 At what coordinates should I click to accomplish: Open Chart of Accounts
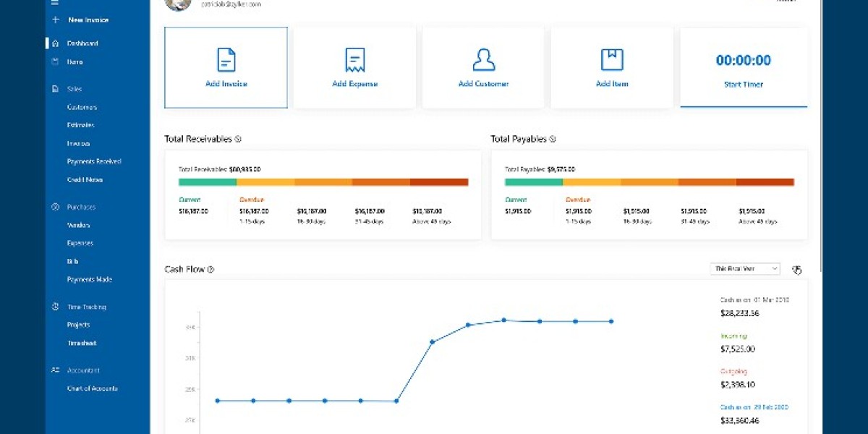93,388
